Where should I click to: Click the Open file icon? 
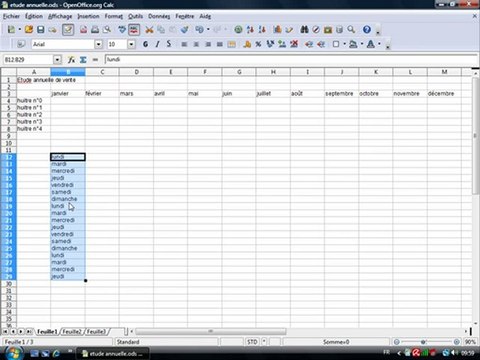pyautogui.click(x=29, y=30)
